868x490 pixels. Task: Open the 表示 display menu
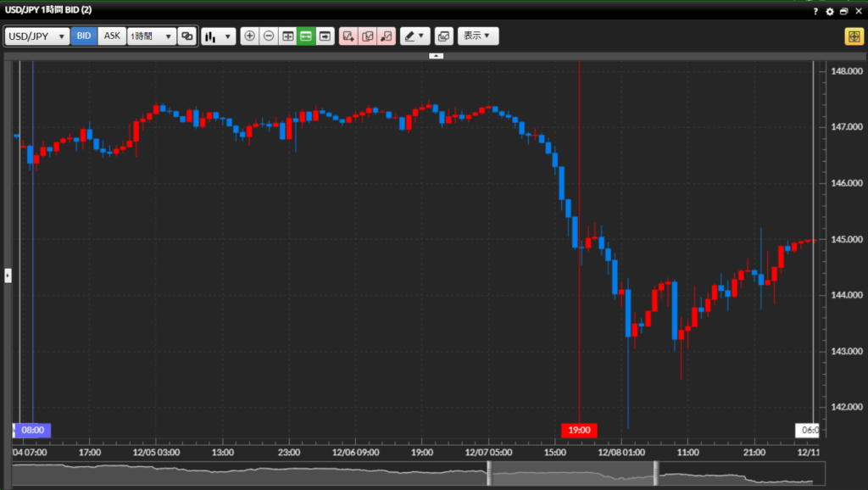tap(478, 36)
